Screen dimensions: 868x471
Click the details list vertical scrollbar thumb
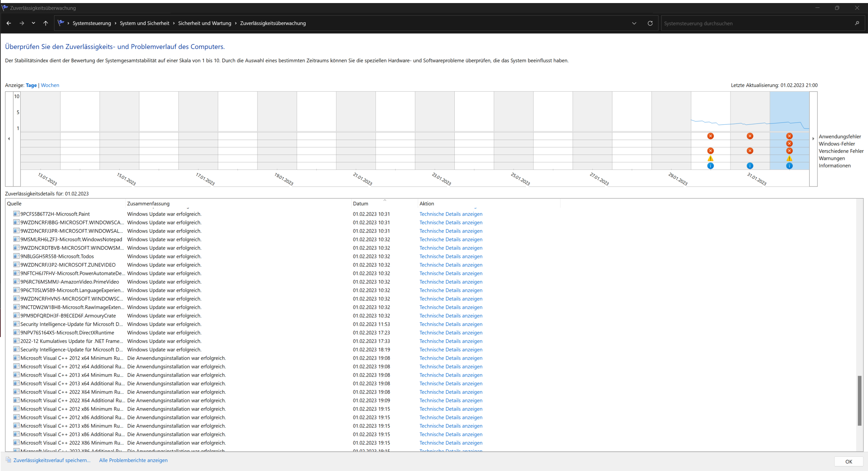pyautogui.click(x=859, y=400)
